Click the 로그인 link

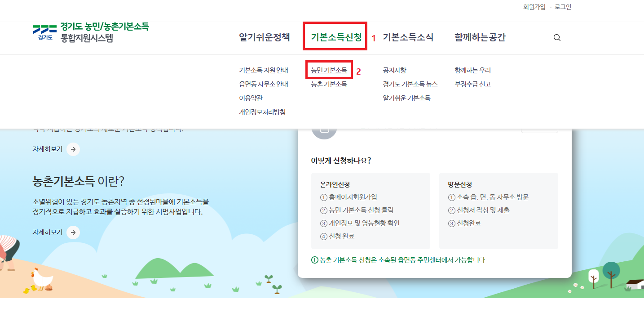click(563, 7)
